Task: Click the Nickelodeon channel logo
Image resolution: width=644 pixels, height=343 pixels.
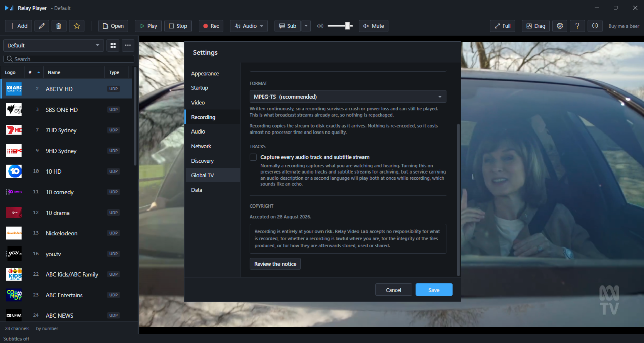Action: tap(14, 233)
